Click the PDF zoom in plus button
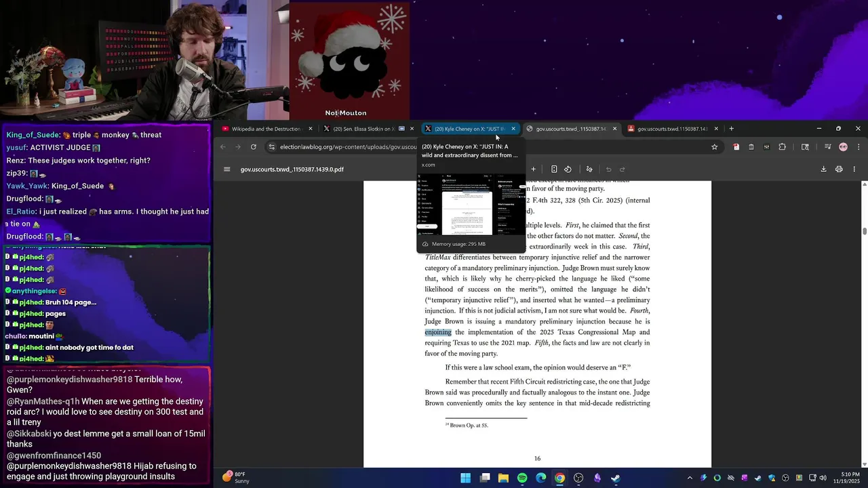Screen dimensions: 868x488 [533, 169]
